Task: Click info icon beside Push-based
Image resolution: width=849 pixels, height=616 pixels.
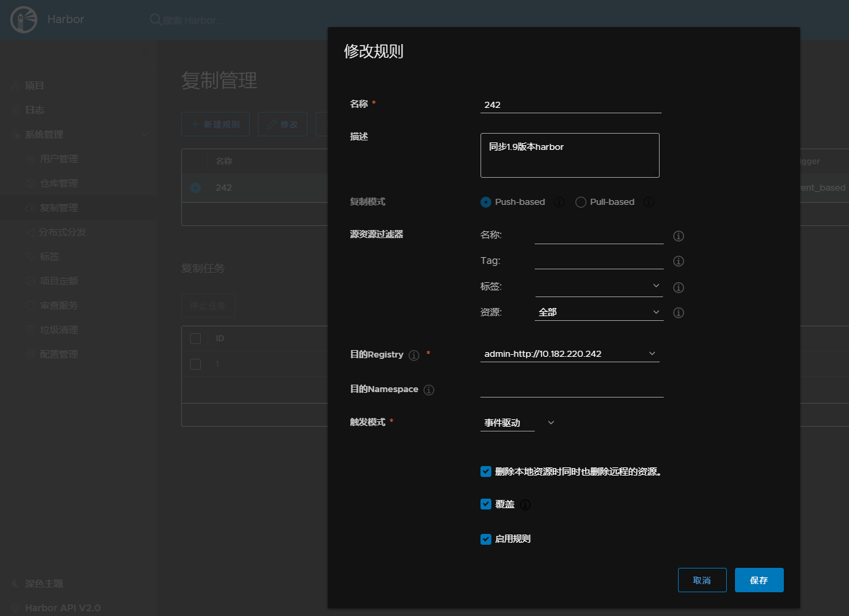Action: [559, 202]
